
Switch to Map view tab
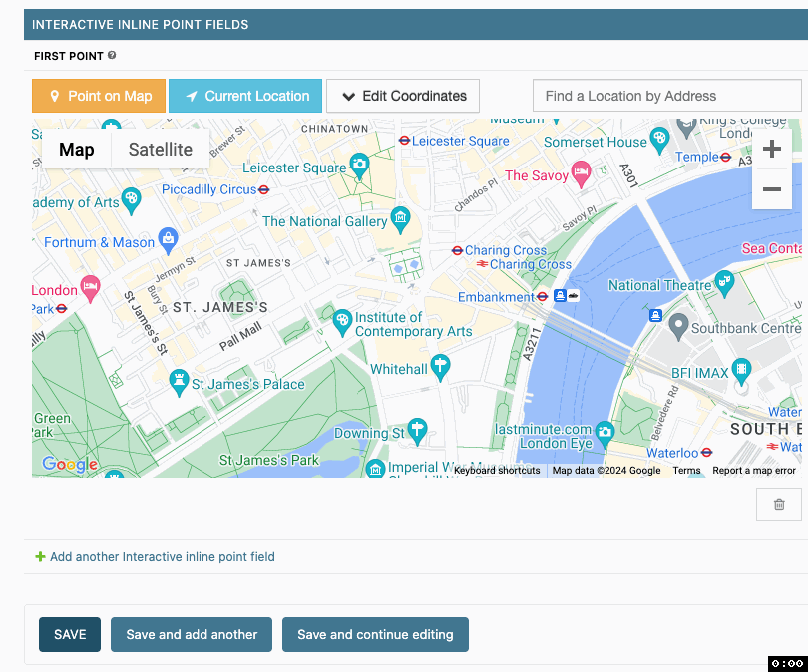pos(76,150)
